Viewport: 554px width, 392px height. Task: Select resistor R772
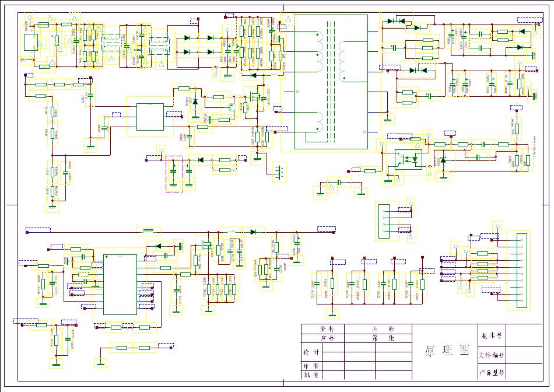coord(43,284)
